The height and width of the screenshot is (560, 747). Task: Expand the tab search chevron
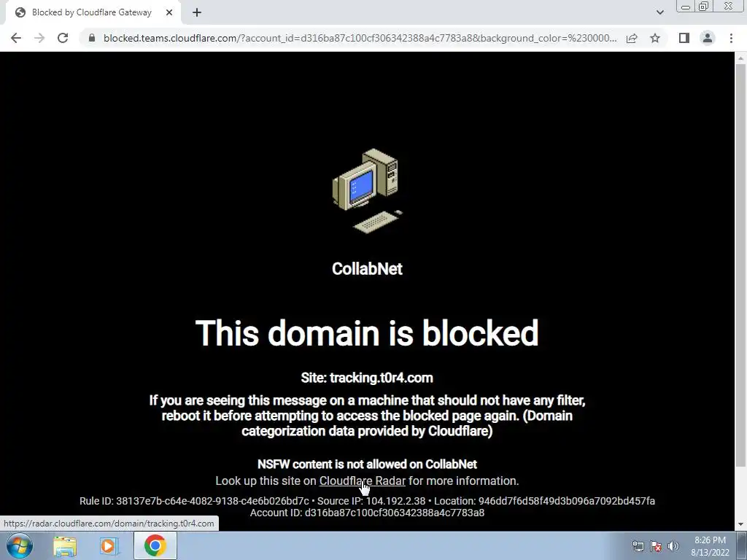659,12
